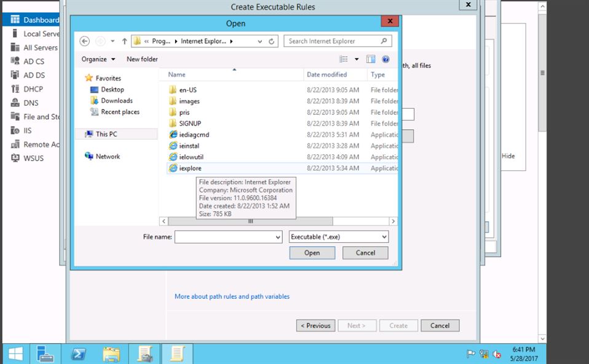Toggle the preview pane icon
The image size is (589, 364).
pos(371,59)
